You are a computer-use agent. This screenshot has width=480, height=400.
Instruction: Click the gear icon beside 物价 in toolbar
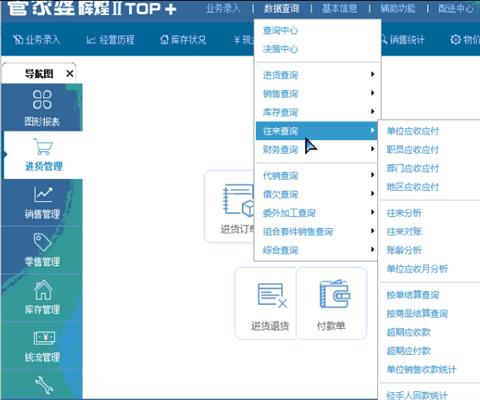[x=455, y=40]
